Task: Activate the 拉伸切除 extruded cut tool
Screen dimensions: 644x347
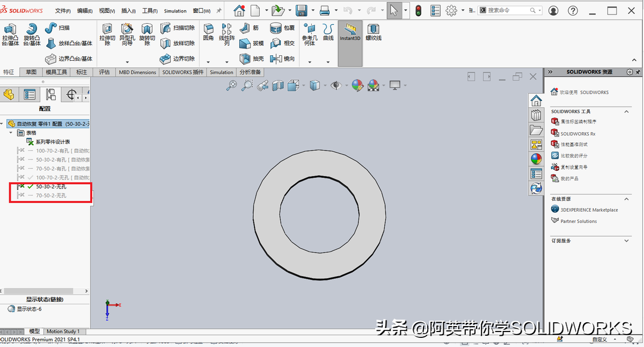Action: (107, 34)
